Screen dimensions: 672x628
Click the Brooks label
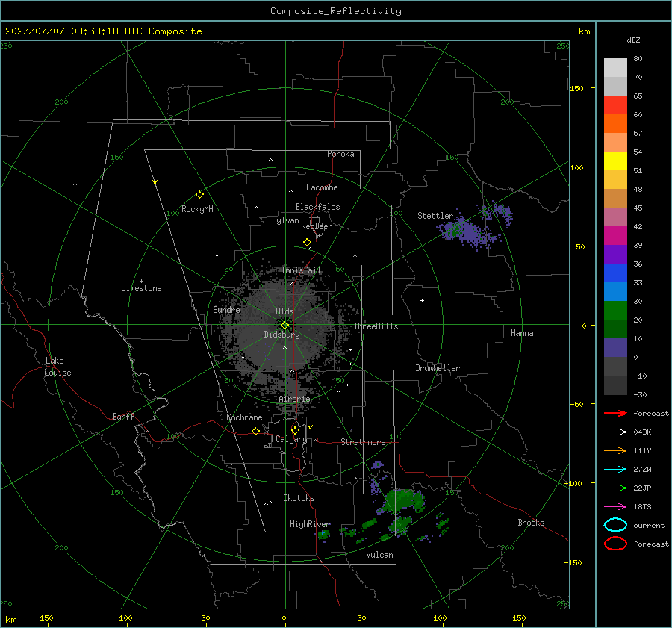pyautogui.click(x=531, y=523)
